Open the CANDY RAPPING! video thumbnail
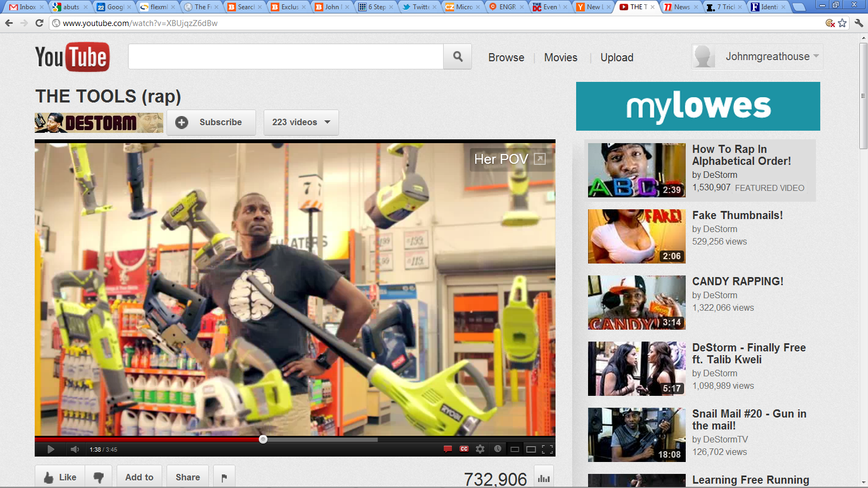 tap(636, 303)
